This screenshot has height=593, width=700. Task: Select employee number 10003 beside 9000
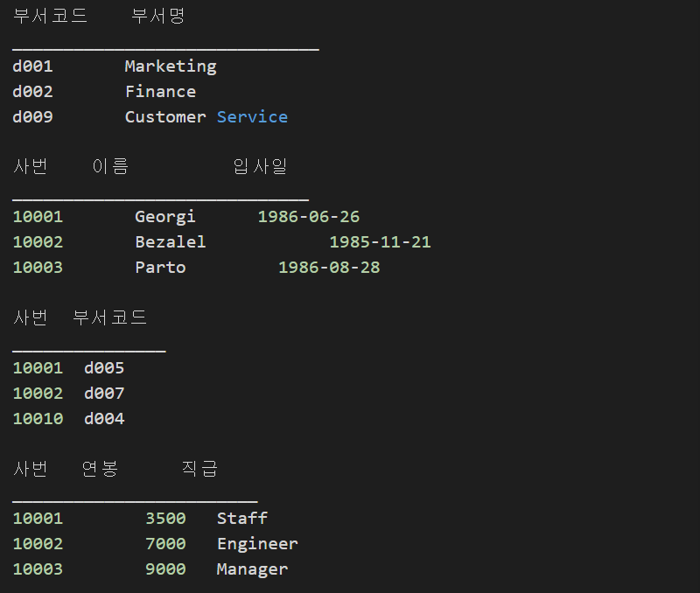tap(38, 569)
